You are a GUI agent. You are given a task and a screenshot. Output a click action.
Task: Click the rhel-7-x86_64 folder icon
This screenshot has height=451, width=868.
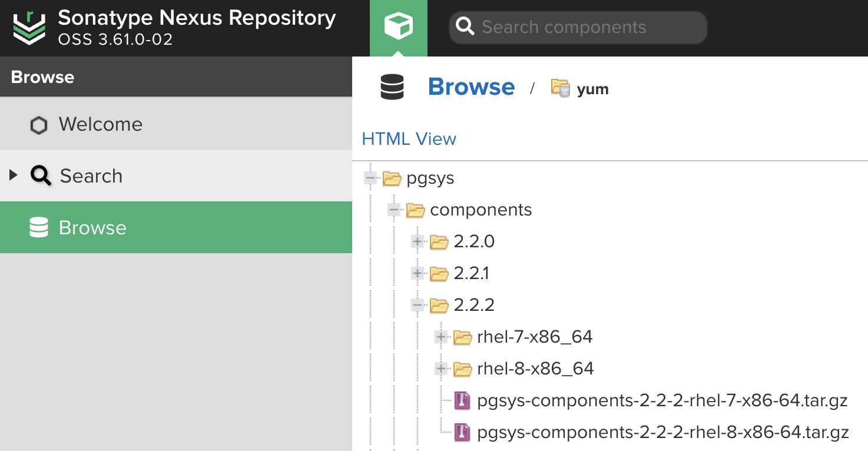click(462, 337)
